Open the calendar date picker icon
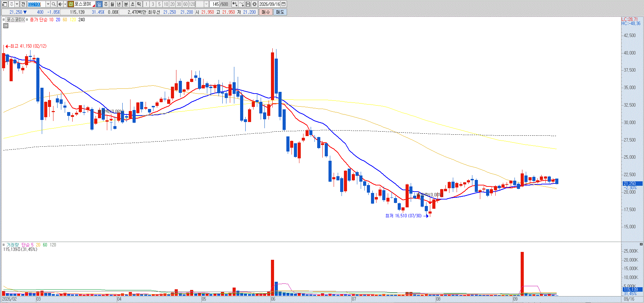644x303 pixels. pyautogui.click(x=284, y=4)
